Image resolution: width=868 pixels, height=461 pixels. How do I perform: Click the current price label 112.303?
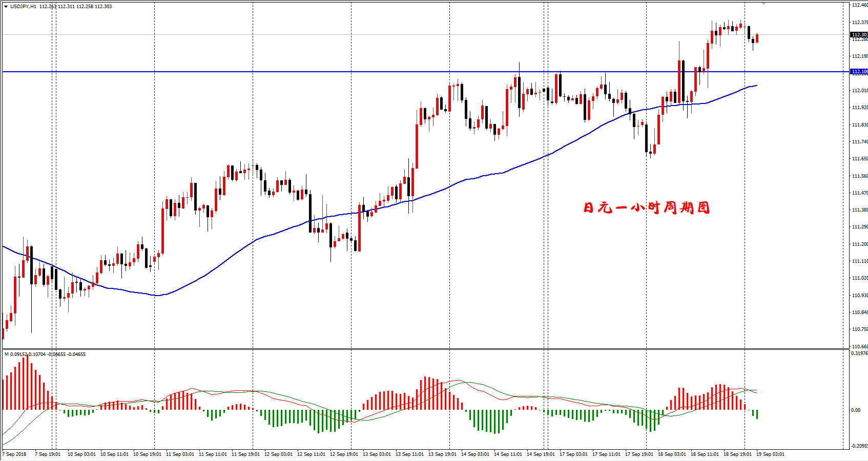[x=859, y=35]
